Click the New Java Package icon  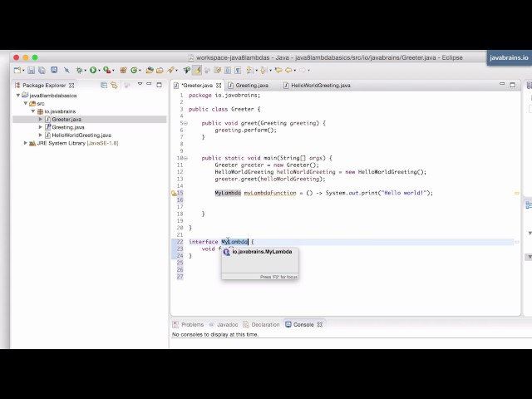click(123, 70)
